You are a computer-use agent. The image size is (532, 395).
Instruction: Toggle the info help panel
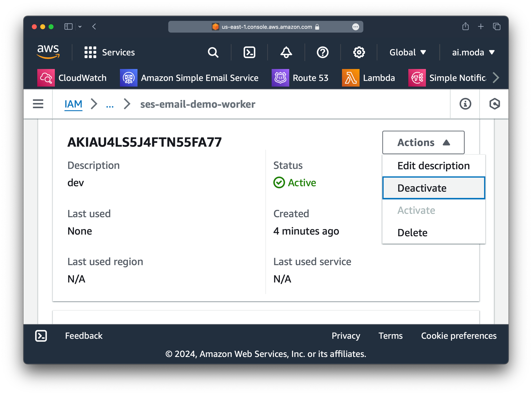[465, 104]
